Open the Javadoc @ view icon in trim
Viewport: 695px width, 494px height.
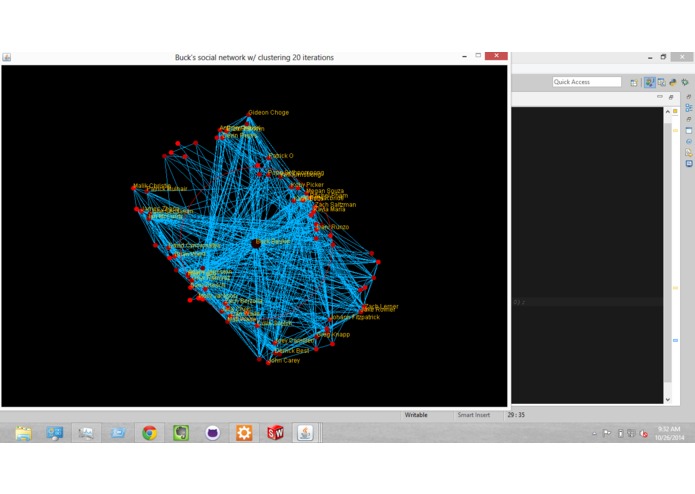click(688, 141)
